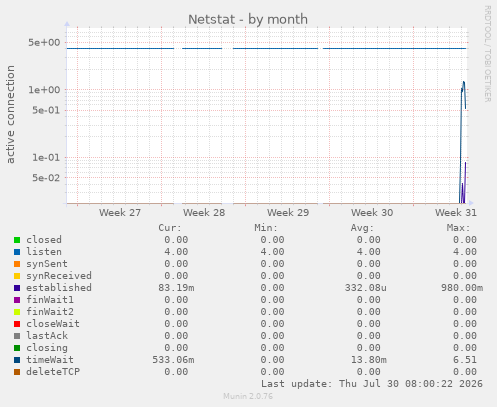Click the green closed legend swatch
The width and height of the screenshot is (497, 407).
tap(17, 240)
